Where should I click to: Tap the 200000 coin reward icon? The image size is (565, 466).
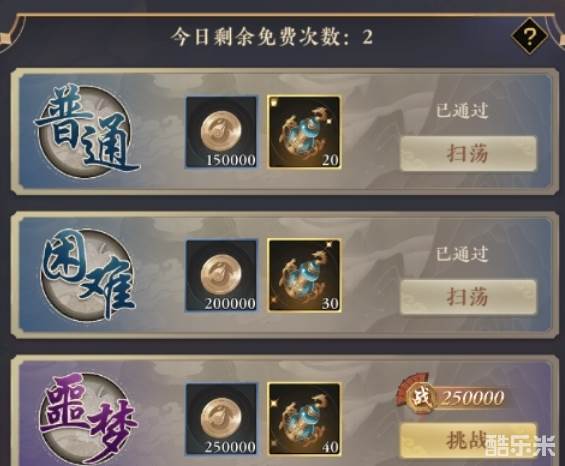(221, 276)
